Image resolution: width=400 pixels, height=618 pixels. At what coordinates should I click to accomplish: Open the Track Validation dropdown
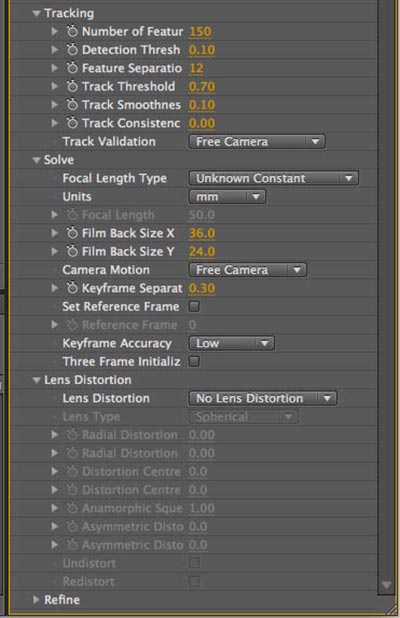click(x=257, y=141)
